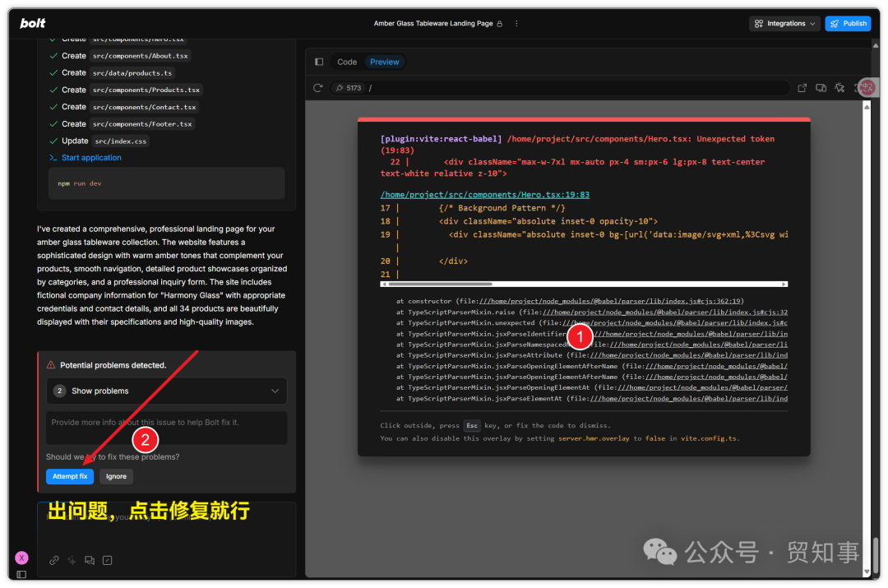Toggle discussion mode chat icon
The width and height of the screenshot is (888, 588).
click(90, 560)
